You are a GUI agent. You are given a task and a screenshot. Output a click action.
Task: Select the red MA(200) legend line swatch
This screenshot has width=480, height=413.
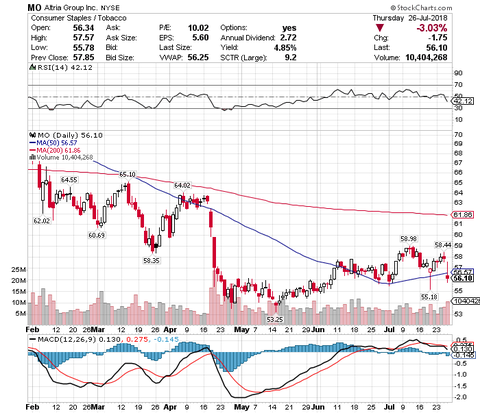pyautogui.click(x=33, y=150)
